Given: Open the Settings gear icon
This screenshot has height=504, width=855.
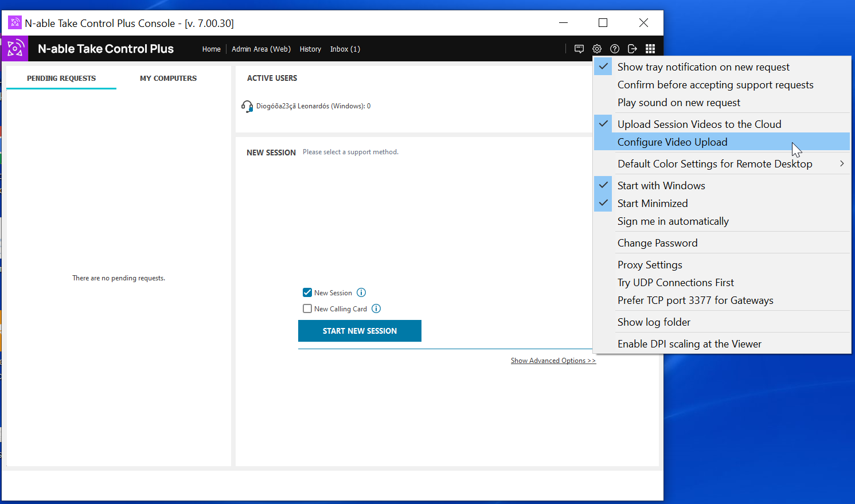Looking at the screenshot, I should [x=596, y=49].
